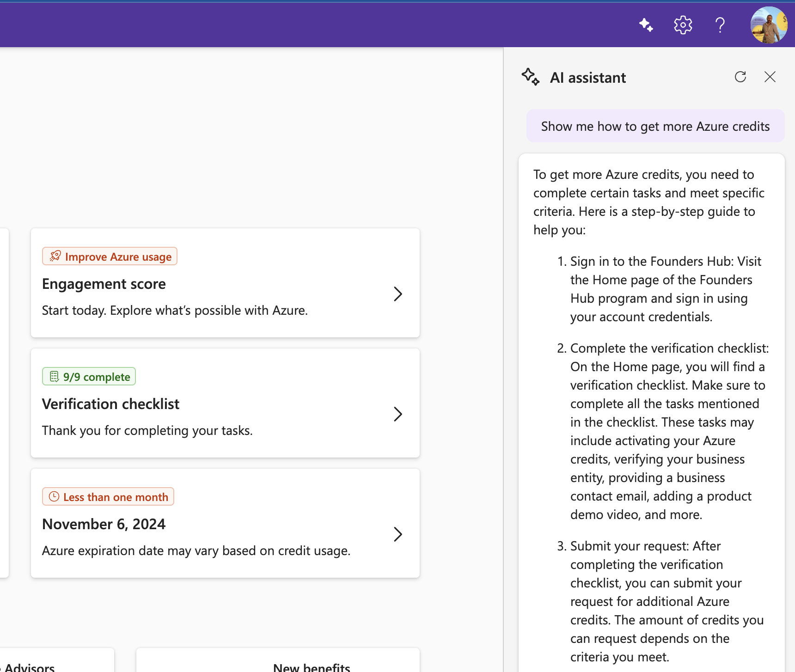Image resolution: width=795 pixels, height=672 pixels.
Task: Click the Less than one month badge
Action: [x=108, y=496]
